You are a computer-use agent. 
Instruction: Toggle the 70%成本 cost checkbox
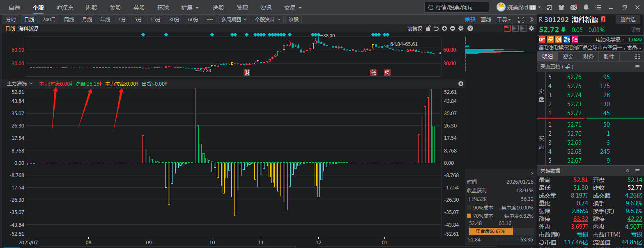(x=469, y=216)
